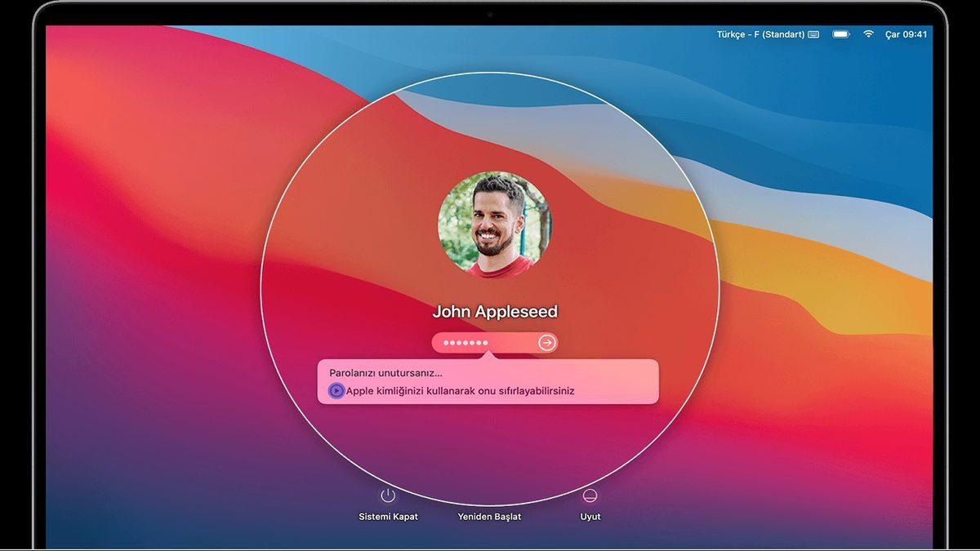Select the Uyut sleep icon
980x551 pixels.
(590, 494)
